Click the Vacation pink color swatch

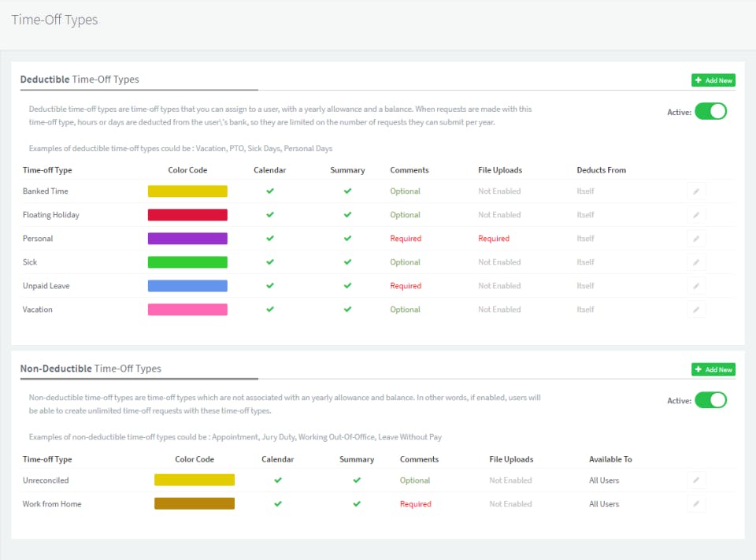click(187, 310)
